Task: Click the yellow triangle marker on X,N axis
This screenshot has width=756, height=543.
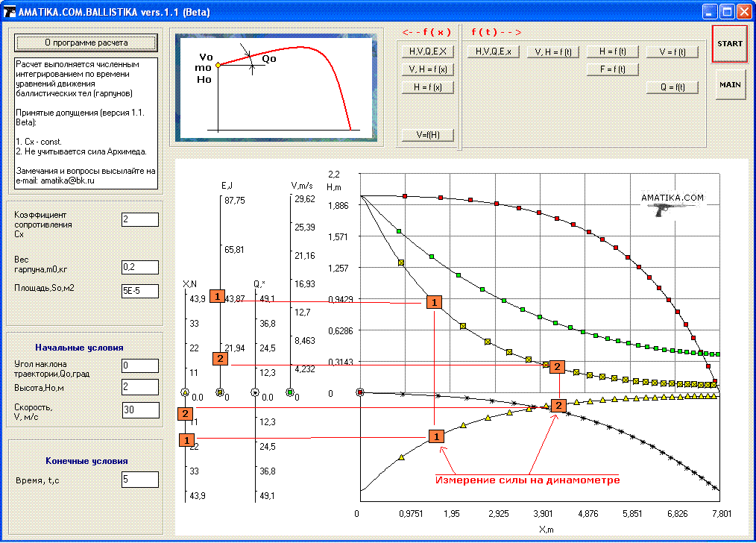Action: (x=186, y=392)
